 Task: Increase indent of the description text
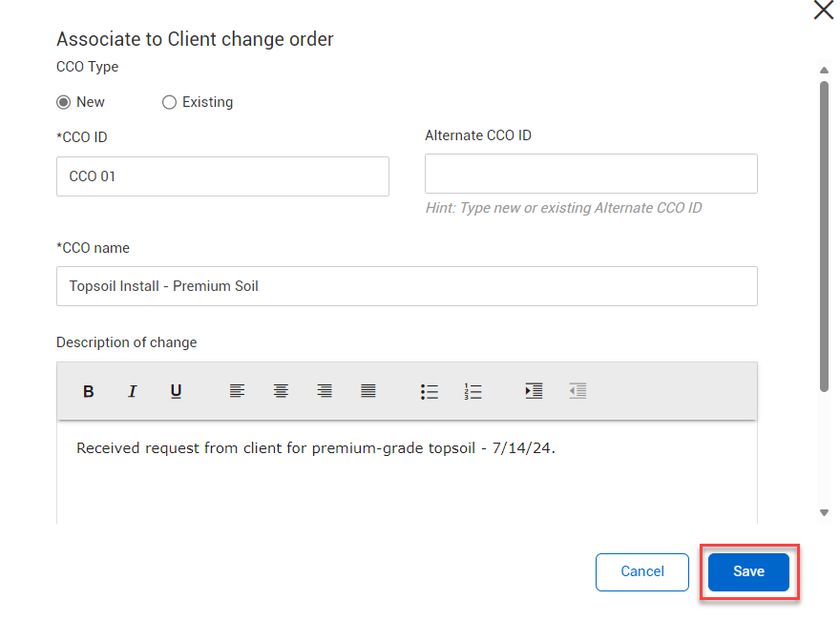point(533,391)
